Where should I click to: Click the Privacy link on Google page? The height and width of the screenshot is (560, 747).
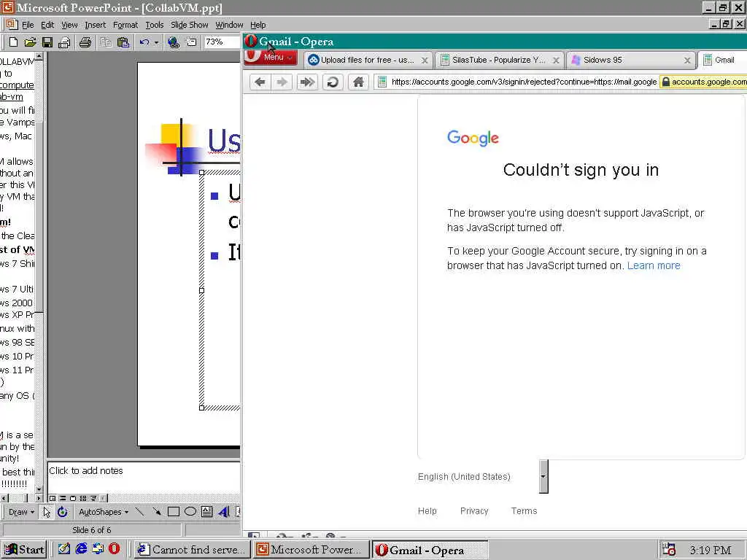pos(474,511)
